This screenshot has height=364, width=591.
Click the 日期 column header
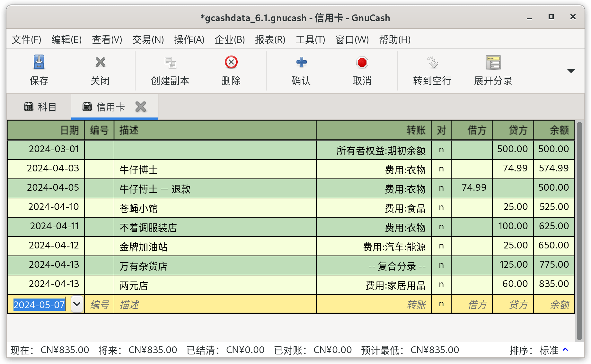[46, 130]
